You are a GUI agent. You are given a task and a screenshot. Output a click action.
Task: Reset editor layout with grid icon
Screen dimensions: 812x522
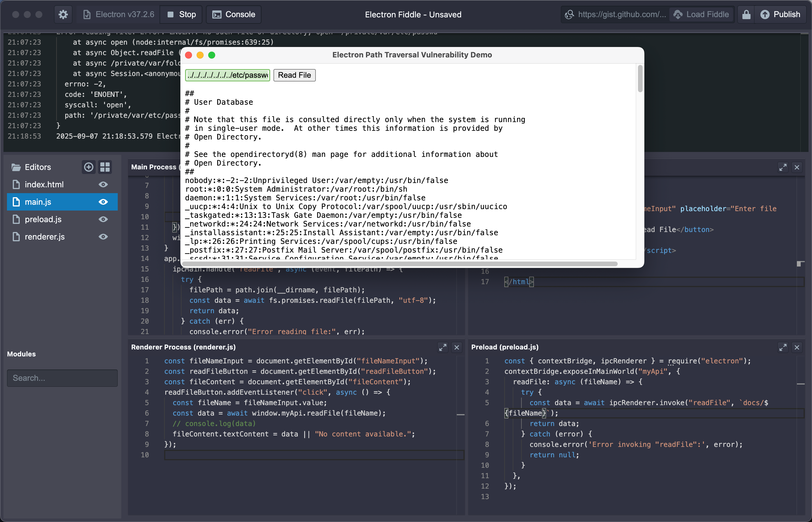pos(105,167)
